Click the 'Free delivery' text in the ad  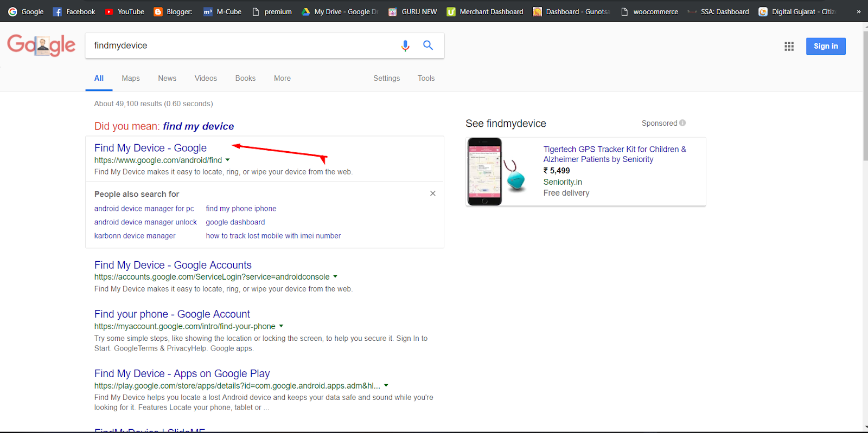[566, 193]
